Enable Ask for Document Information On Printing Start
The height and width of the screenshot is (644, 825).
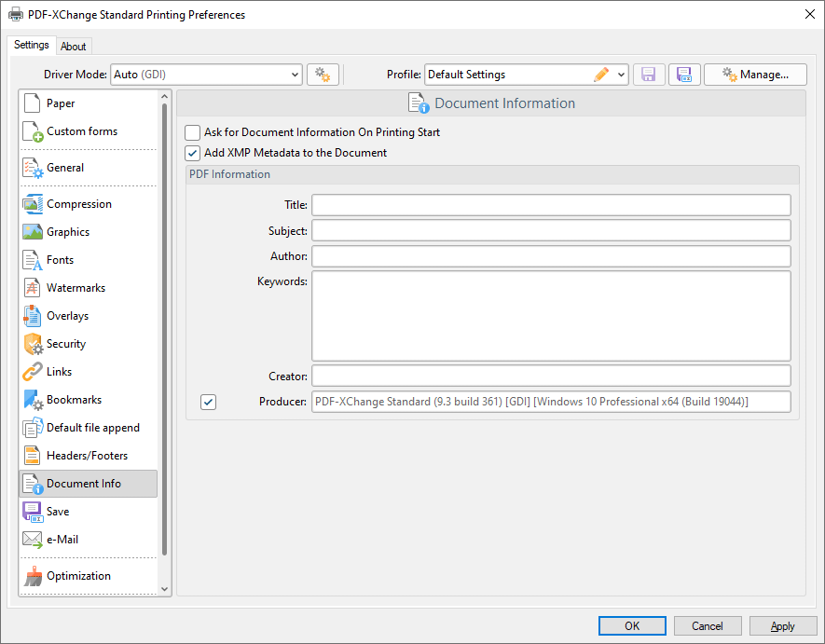point(193,132)
